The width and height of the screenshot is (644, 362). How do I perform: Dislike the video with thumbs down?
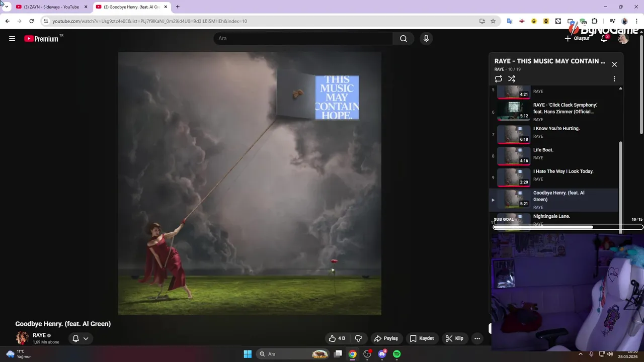tap(358, 338)
